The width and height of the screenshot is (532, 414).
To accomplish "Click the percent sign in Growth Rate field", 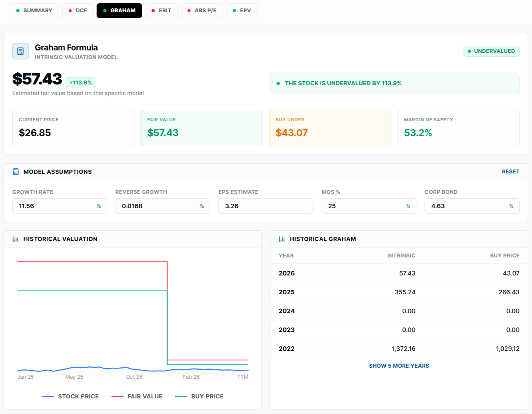I will (99, 206).
